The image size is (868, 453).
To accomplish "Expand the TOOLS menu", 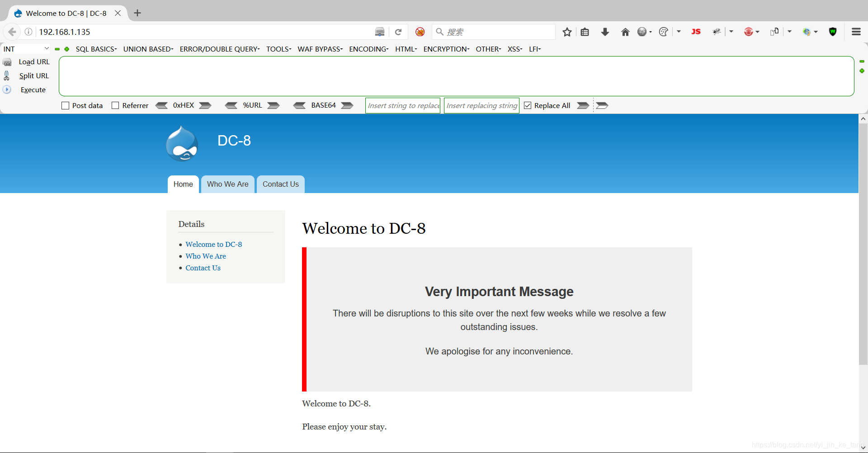I will click(x=278, y=49).
